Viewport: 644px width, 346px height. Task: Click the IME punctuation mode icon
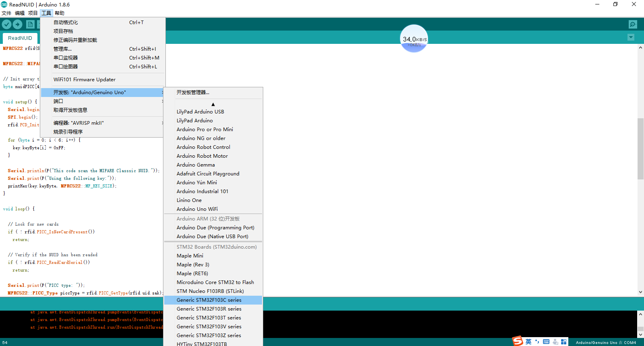click(x=537, y=342)
